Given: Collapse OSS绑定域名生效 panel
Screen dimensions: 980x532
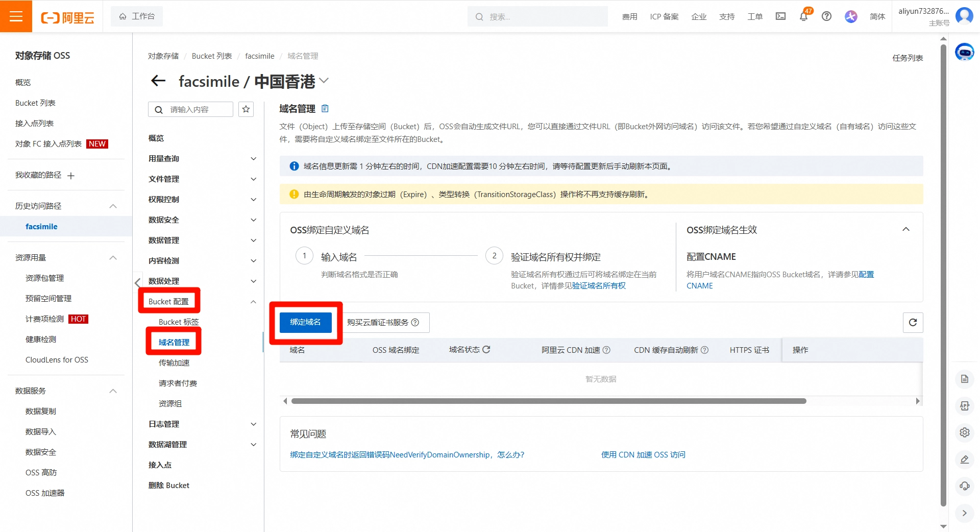Looking at the screenshot, I should point(906,229).
